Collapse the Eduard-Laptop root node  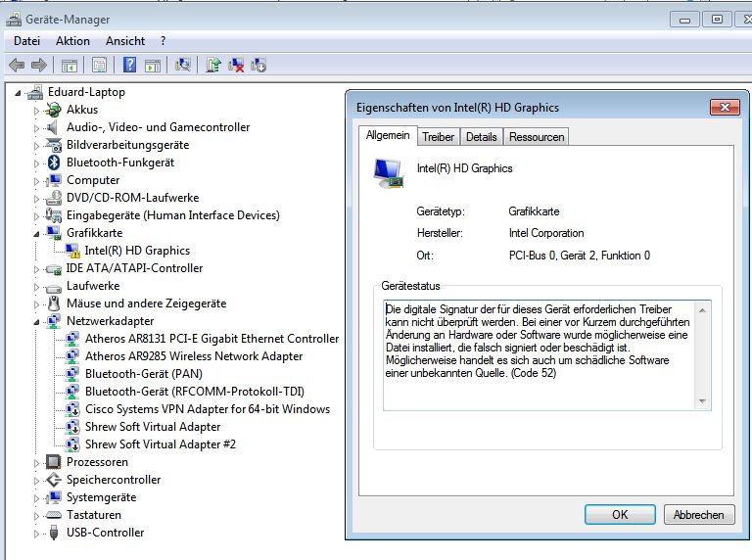[18, 93]
